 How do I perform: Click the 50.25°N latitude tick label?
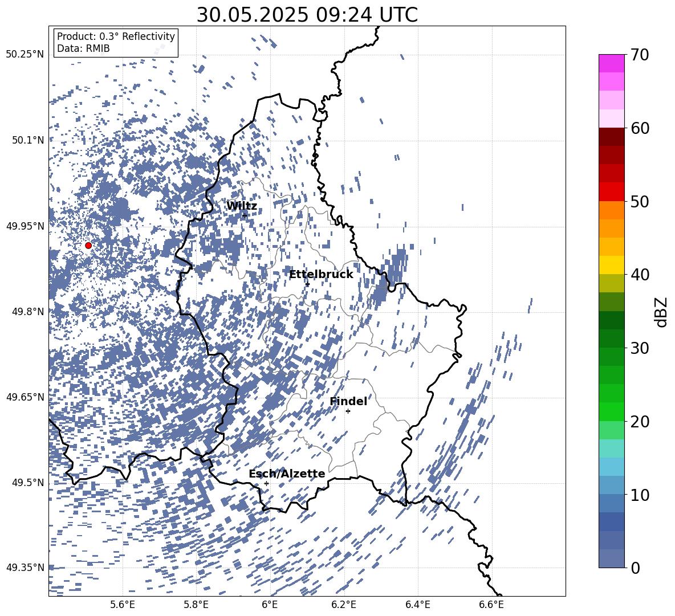(x=25, y=55)
